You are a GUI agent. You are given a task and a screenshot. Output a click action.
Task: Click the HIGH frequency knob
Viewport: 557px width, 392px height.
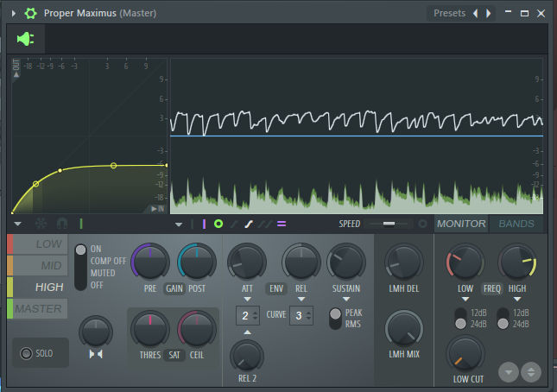pos(517,262)
